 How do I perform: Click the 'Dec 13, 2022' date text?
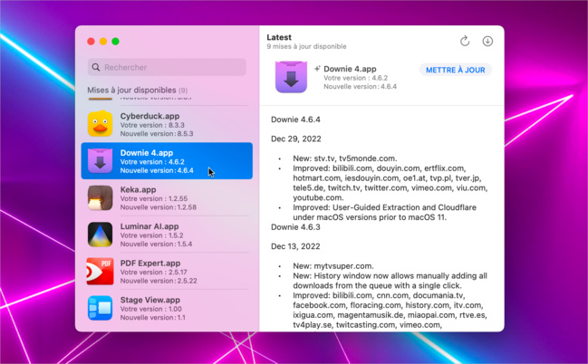click(x=295, y=246)
